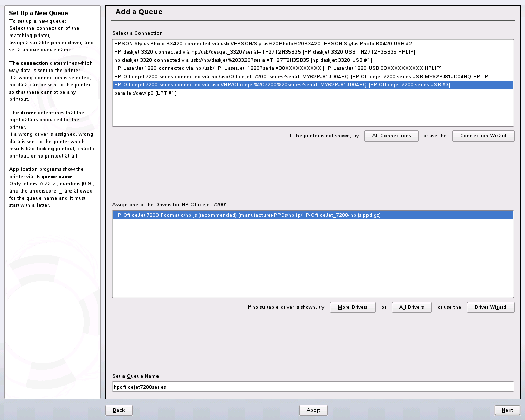525x420 pixels.
Task: Go Back to the previous step
Action: [x=118, y=410]
